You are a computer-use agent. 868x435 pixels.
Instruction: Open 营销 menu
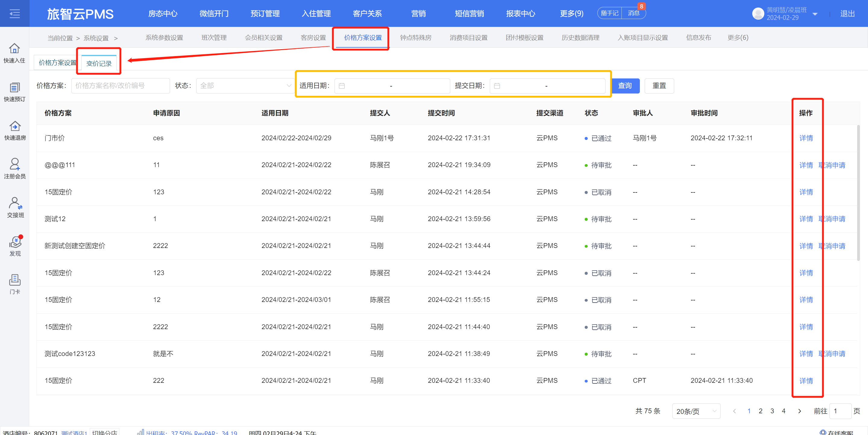coord(419,14)
